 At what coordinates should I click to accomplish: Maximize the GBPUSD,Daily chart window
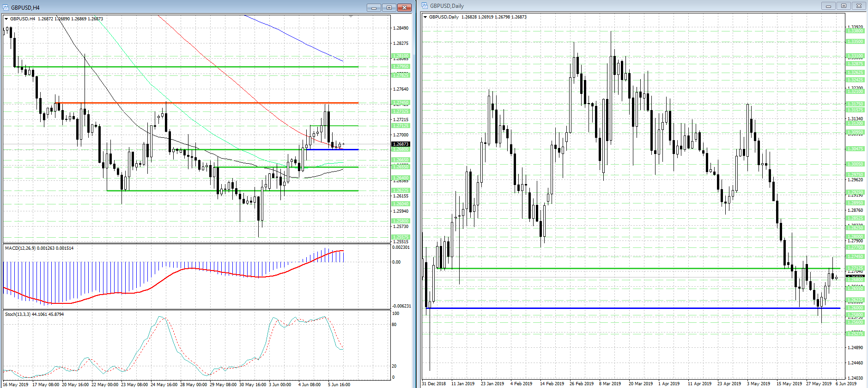click(844, 6)
